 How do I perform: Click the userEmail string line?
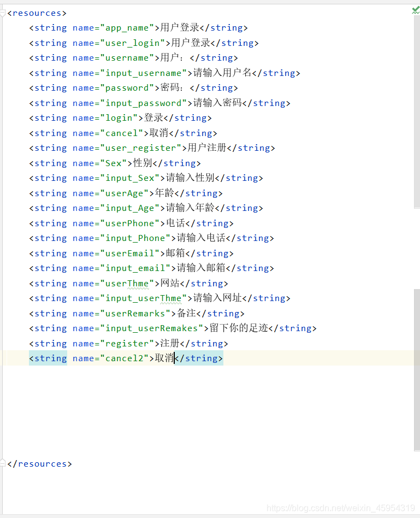(131, 254)
